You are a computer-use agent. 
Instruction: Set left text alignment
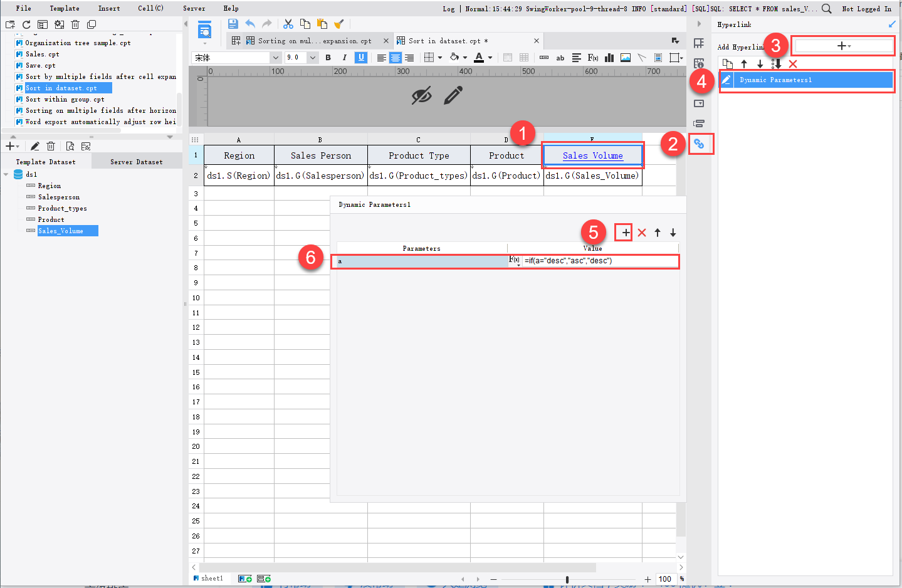[x=381, y=58]
